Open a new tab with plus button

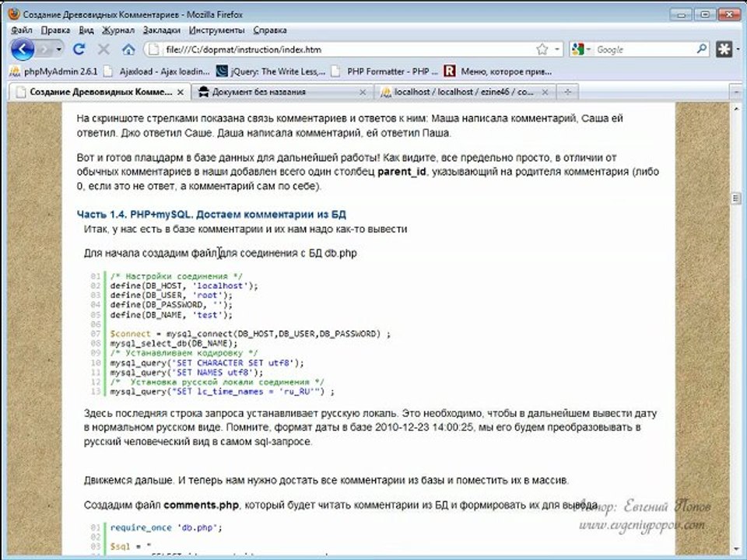click(567, 92)
